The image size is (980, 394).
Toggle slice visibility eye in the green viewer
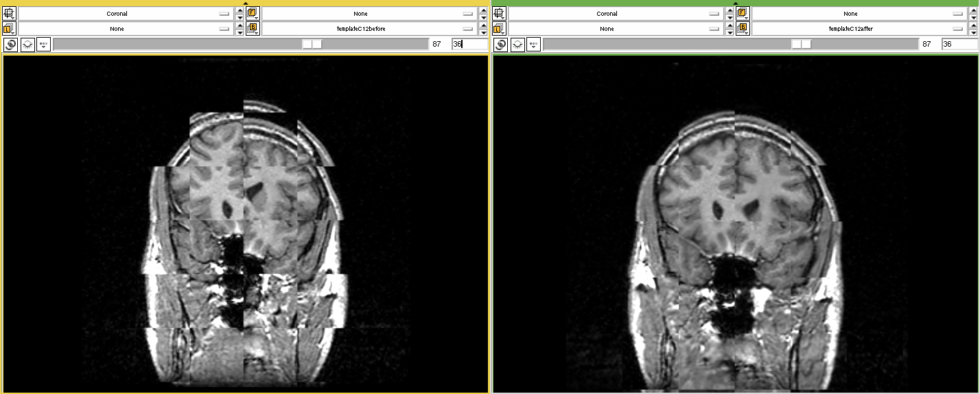tap(517, 45)
